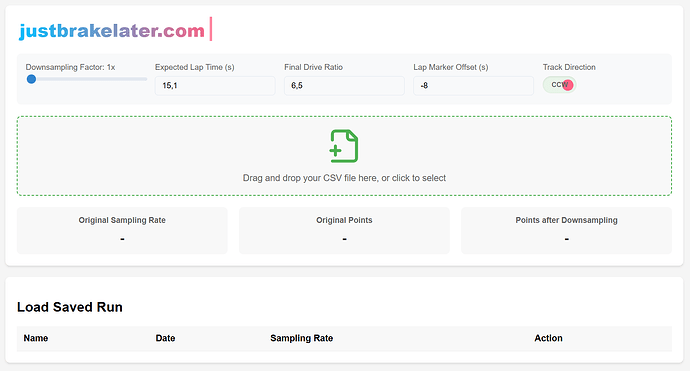This screenshot has height=371, width=690.
Task: Click the Date column header
Action: (x=165, y=338)
